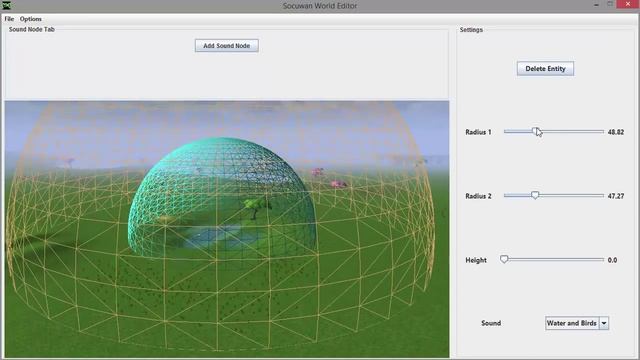Viewport: 640px width, 360px height.
Task: Click the Sound label
Action: 491,323
